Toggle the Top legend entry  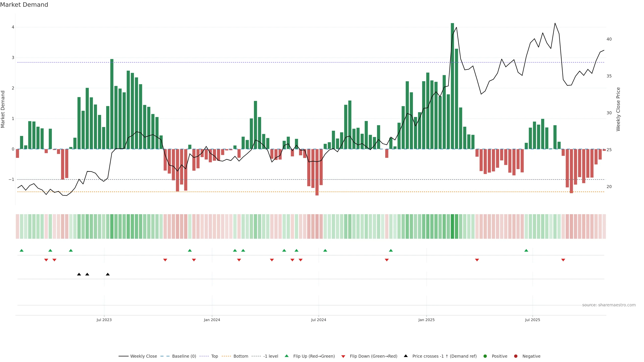click(214, 356)
